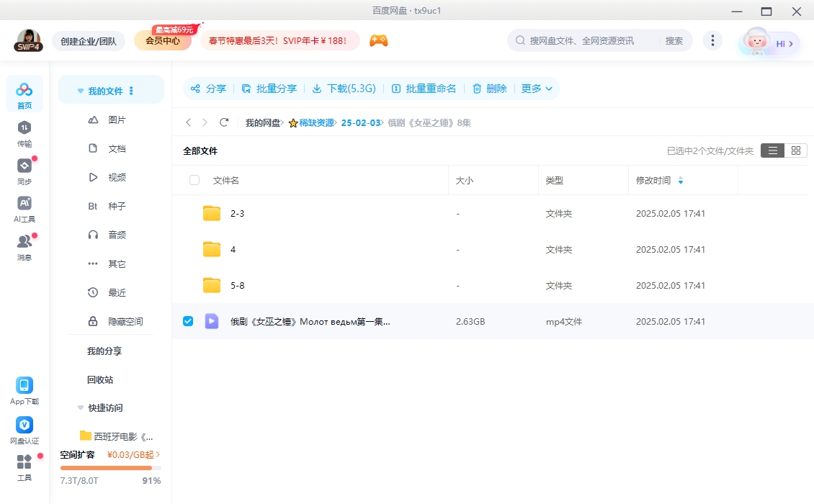Toggle the select-all checkbox in file list header
Screen dimensions: 814x504
coord(194,180)
